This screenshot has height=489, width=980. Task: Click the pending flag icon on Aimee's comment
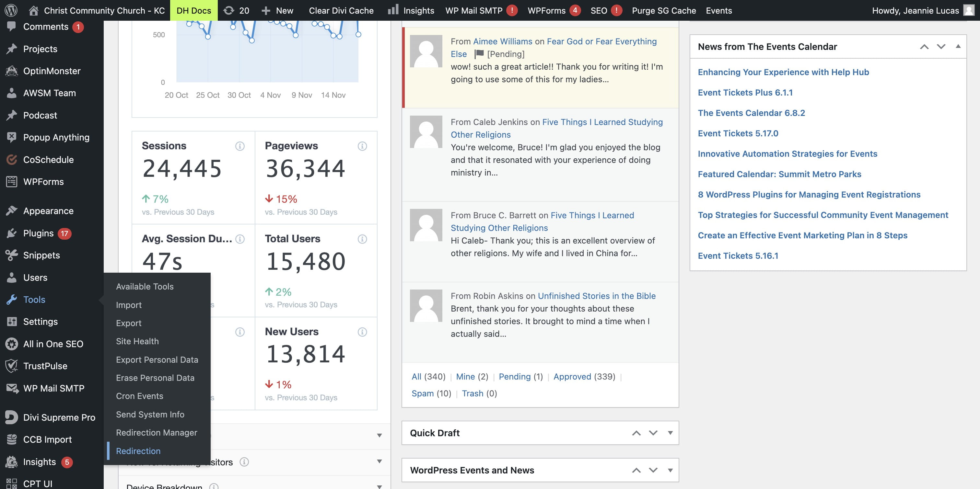pyautogui.click(x=479, y=54)
